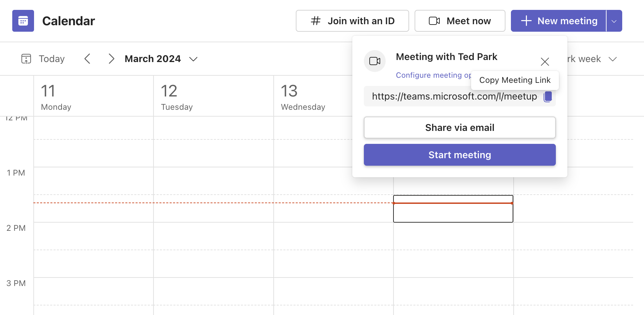Image resolution: width=644 pixels, height=315 pixels.
Task: Go forward with the next chevron arrow
Action: pos(112,58)
